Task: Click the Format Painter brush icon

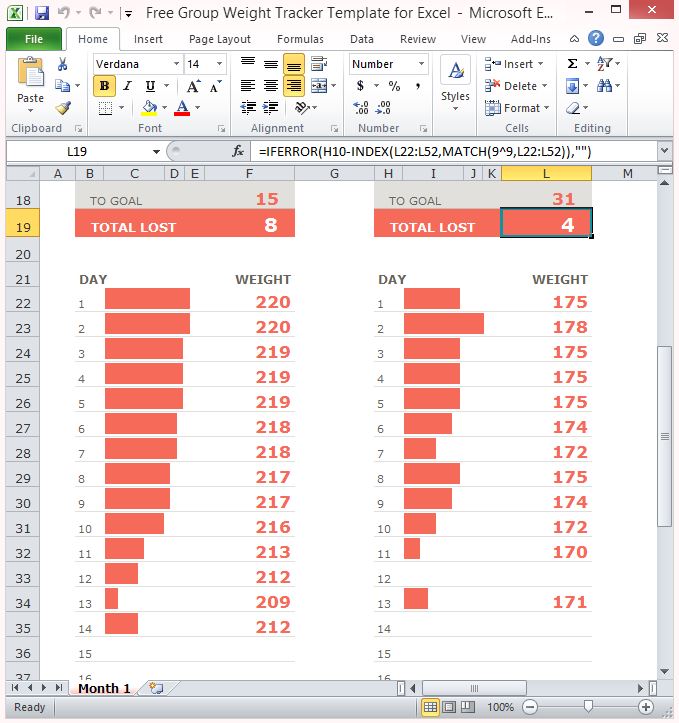Action: pos(63,108)
